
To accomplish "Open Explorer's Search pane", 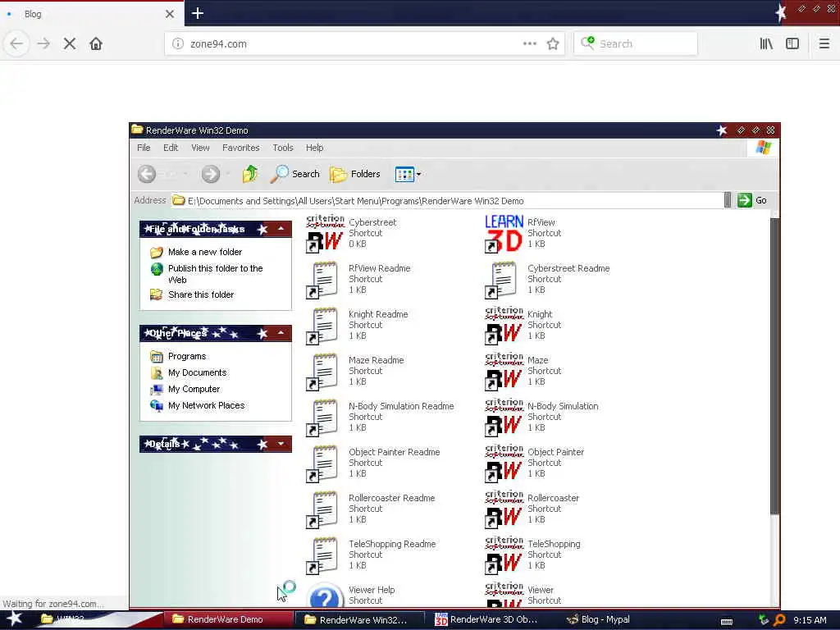I will point(295,174).
